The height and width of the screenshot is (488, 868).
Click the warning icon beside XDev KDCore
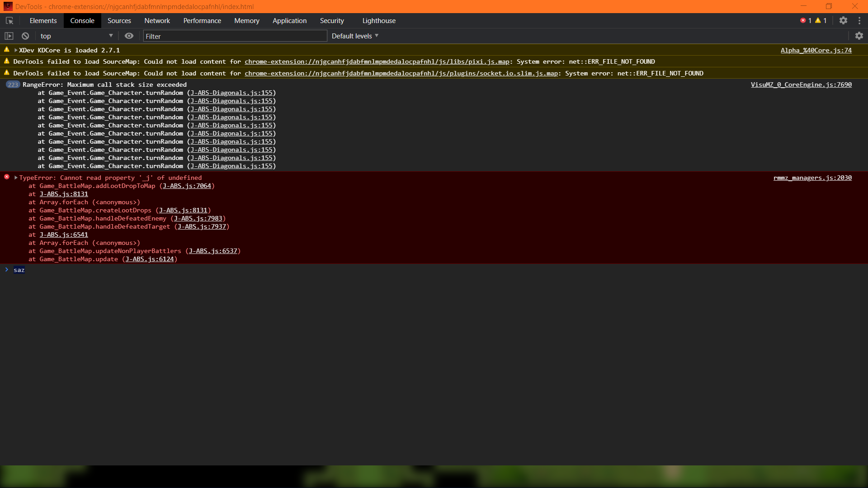[x=7, y=49]
